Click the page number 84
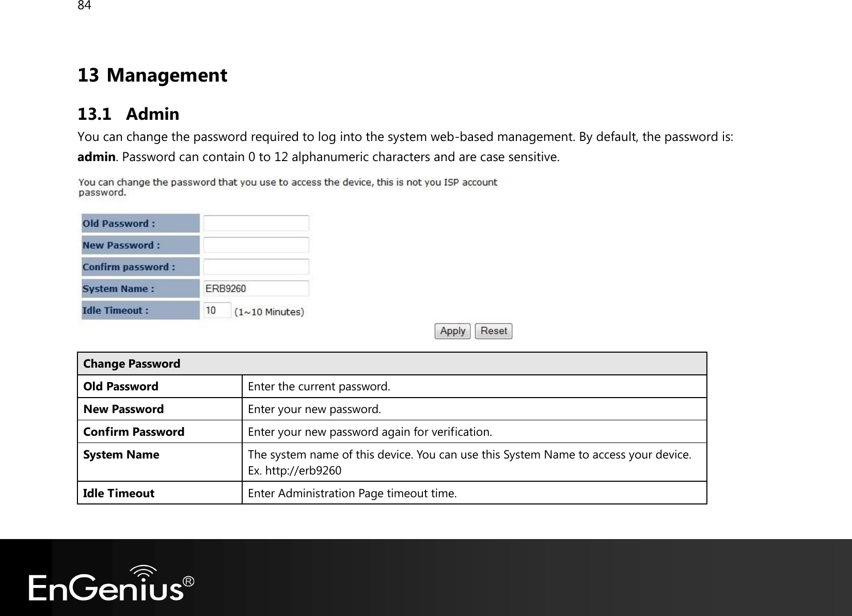The height and width of the screenshot is (616, 852). pyautogui.click(x=84, y=6)
